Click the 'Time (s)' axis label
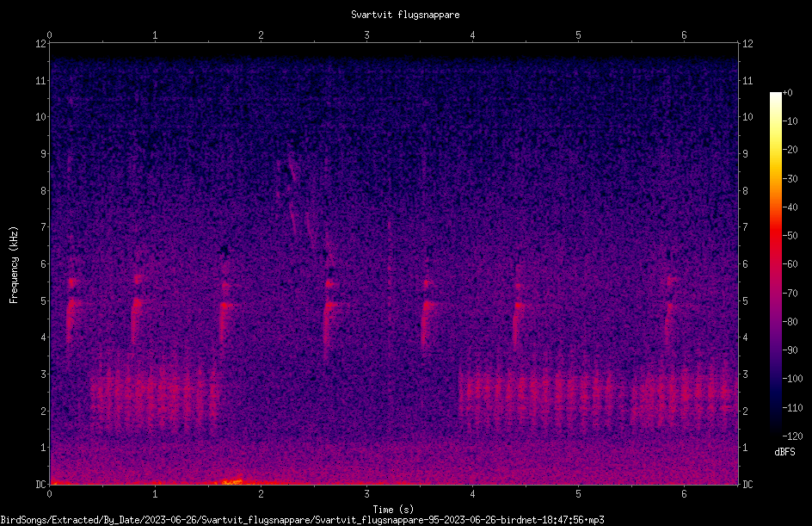812x526 pixels. (394, 510)
